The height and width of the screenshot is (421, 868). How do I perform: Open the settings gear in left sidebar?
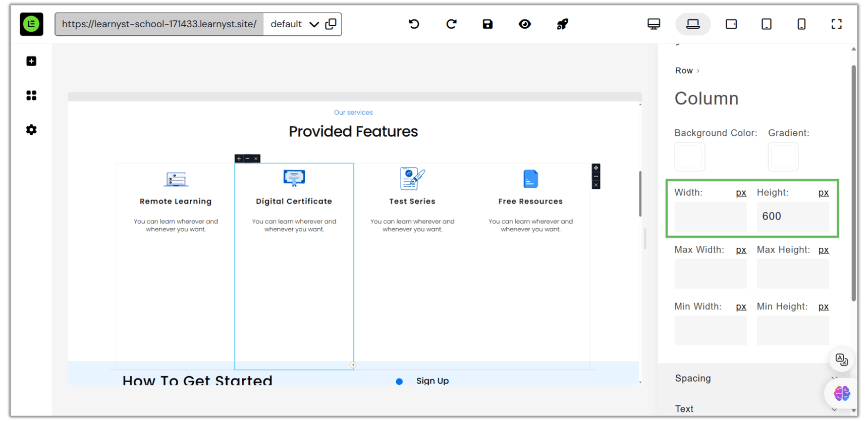(31, 130)
